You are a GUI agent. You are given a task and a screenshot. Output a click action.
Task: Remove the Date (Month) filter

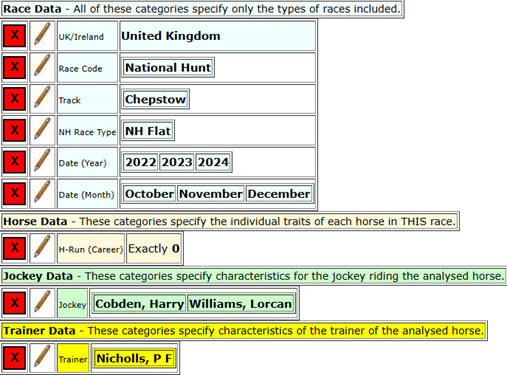(14, 194)
